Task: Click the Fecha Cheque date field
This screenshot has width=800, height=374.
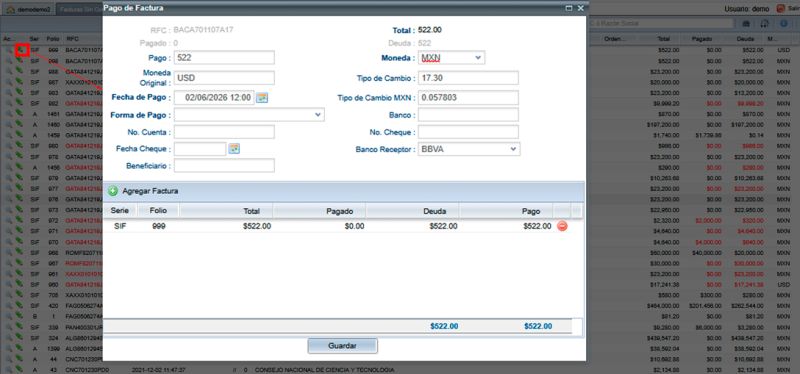Action: point(200,149)
